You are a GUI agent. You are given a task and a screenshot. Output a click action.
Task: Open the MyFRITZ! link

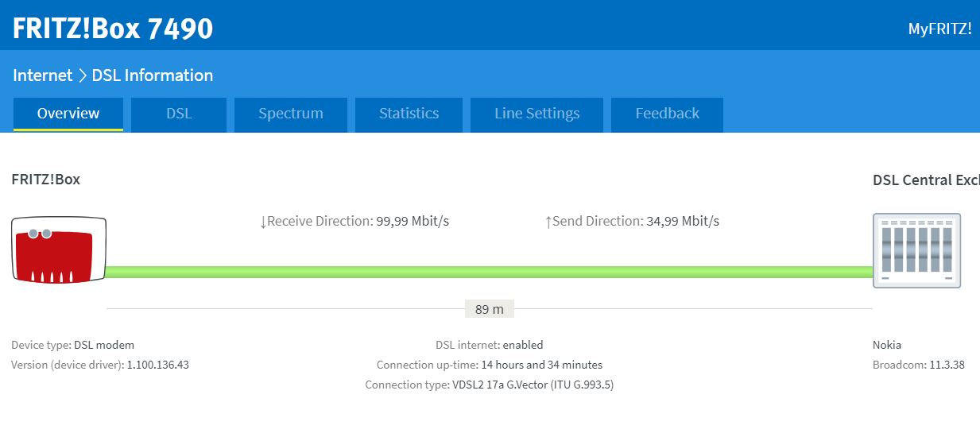click(x=939, y=29)
